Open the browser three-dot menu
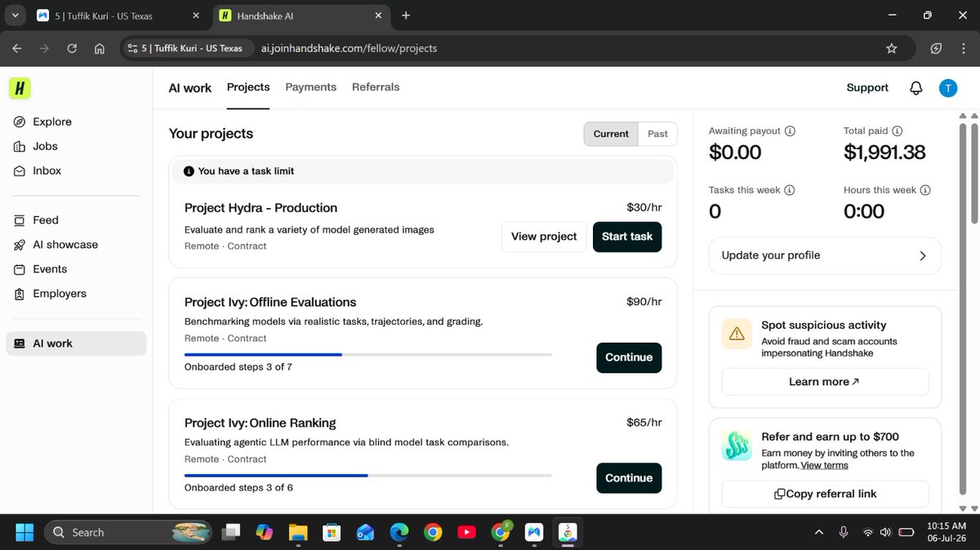 click(x=964, y=48)
